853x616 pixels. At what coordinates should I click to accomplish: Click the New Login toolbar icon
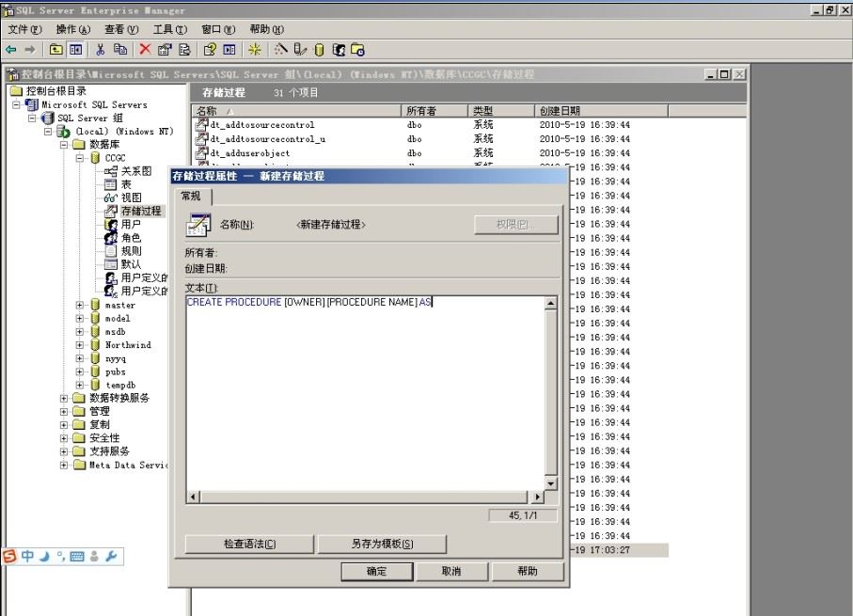coord(339,50)
